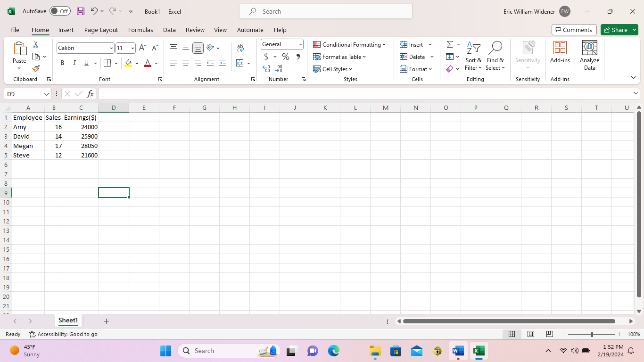Viewport: 644px width, 362px height.
Task: Switch to Page Break Preview icon
Action: (549, 334)
